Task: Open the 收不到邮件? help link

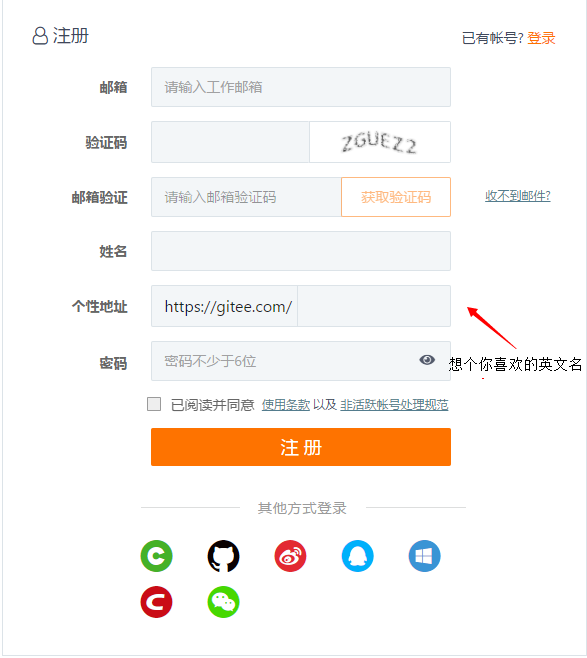Action: [518, 196]
